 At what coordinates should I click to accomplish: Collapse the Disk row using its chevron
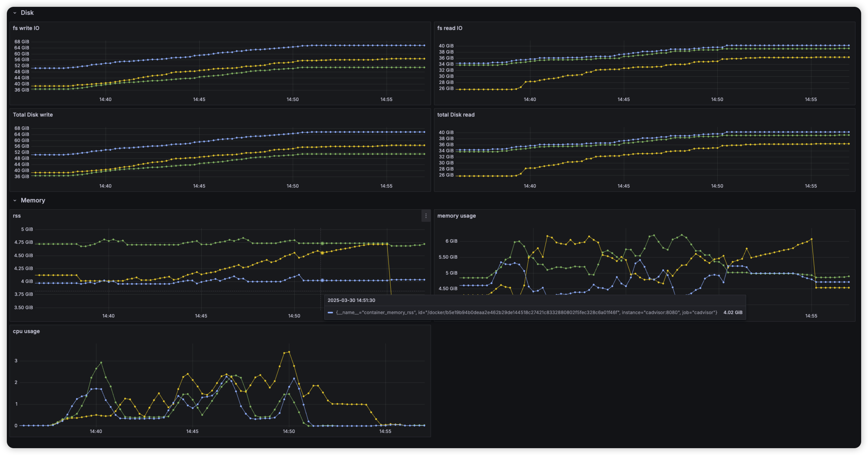tap(15, 13)
